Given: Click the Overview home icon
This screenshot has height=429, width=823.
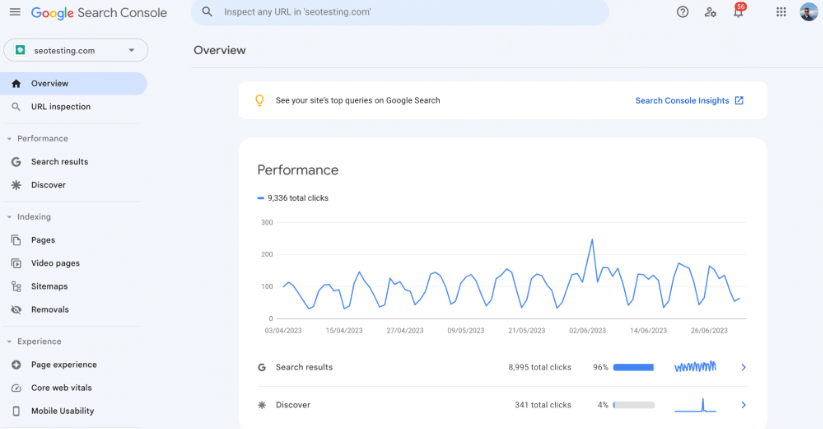Looking at the screenshot, I should click(16, 83).
